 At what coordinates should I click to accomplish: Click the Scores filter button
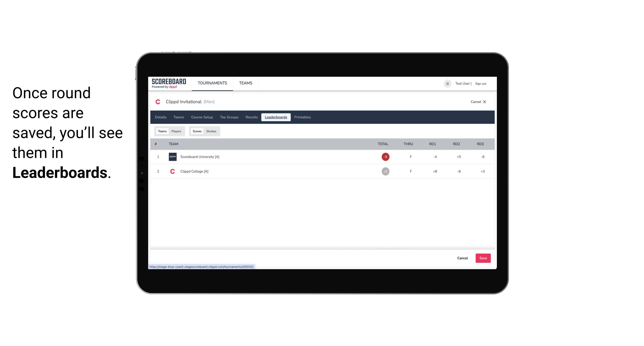(x=197, y=131)
